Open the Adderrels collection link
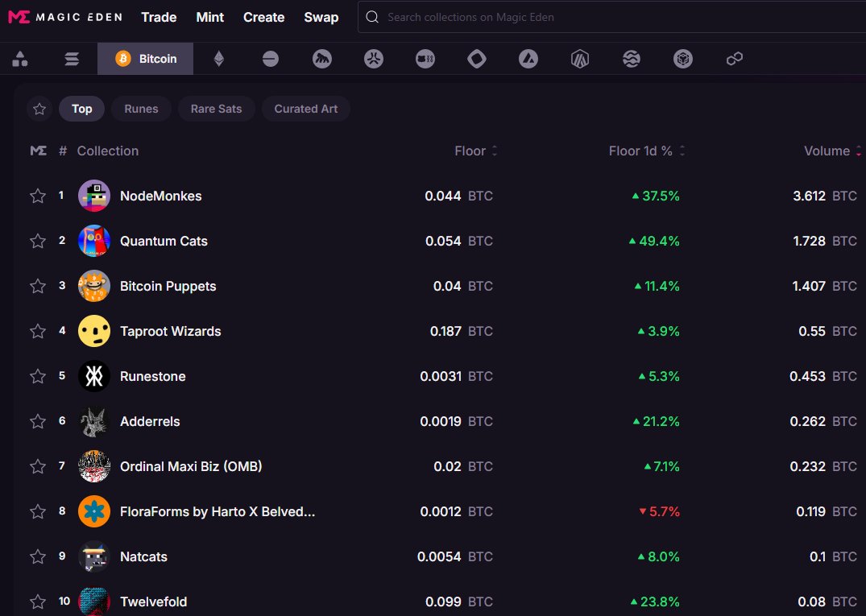Screen dimensions: 866x616 click(150, 422)
